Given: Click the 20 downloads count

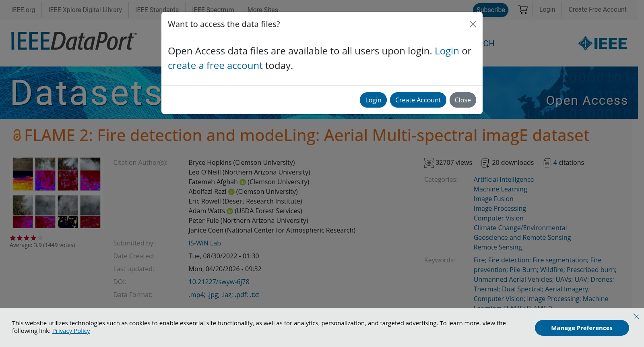Looking at the screenshot, I should click(513, 163).
